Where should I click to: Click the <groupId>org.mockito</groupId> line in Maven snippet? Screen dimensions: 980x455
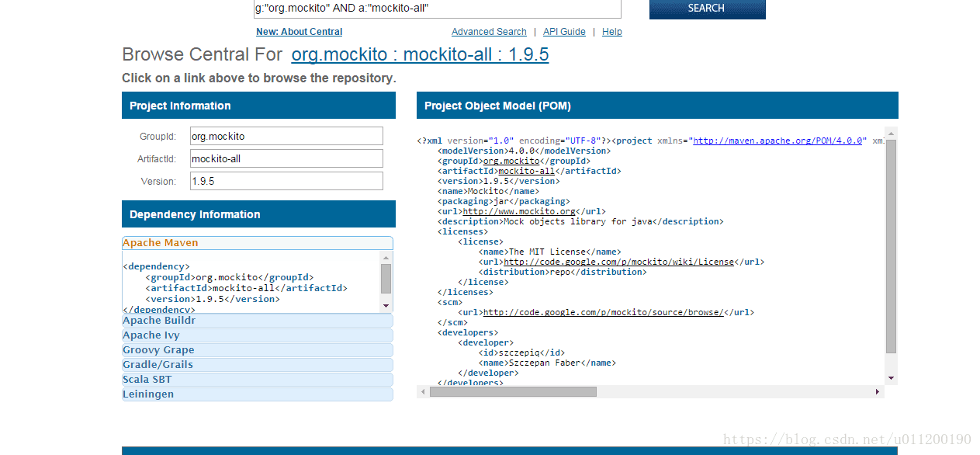230,277
